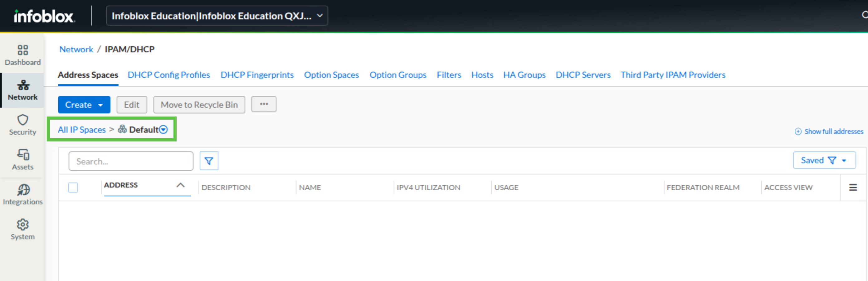Click the IPV4 UTILIZATION column header
Image resolution: width=868 pixels, height=281 pixels.
(428, 188)
